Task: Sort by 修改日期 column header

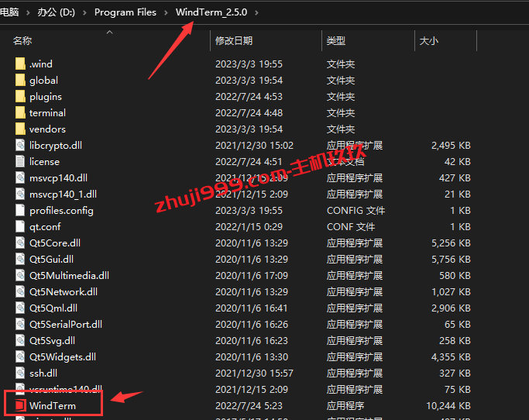Action: click(234, 41)
